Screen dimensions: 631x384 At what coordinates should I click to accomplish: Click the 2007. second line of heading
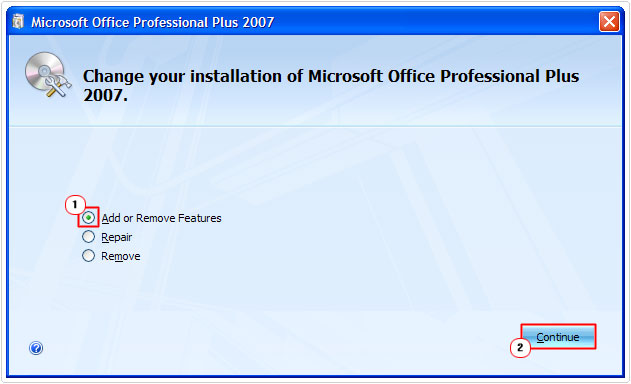coord(105,95)
